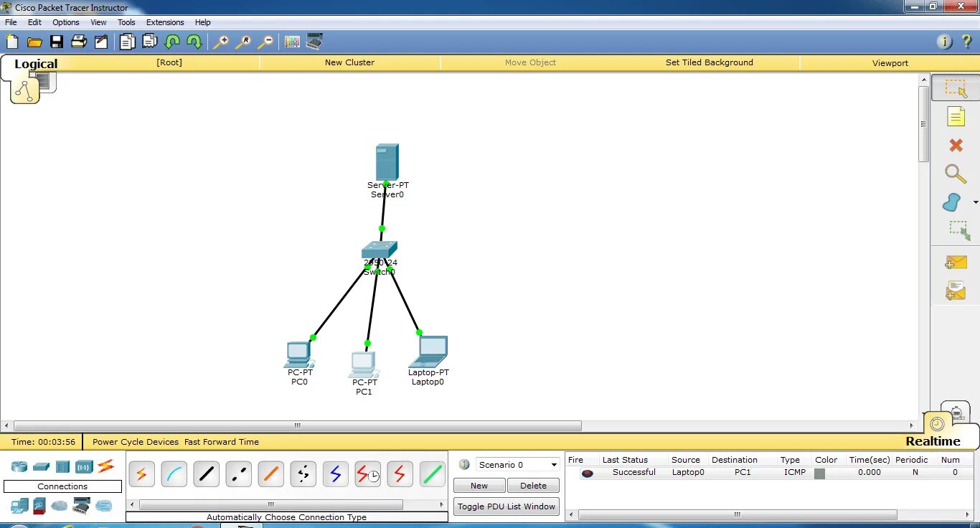Screen dimensions: 980x528
Task: Pick the phone line connection
Action: 303,474
